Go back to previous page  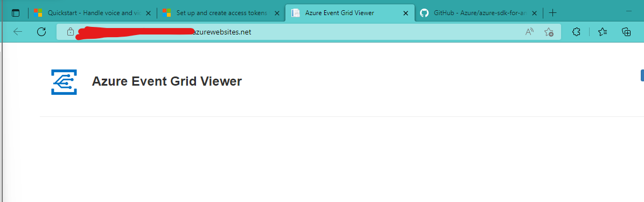18,32
